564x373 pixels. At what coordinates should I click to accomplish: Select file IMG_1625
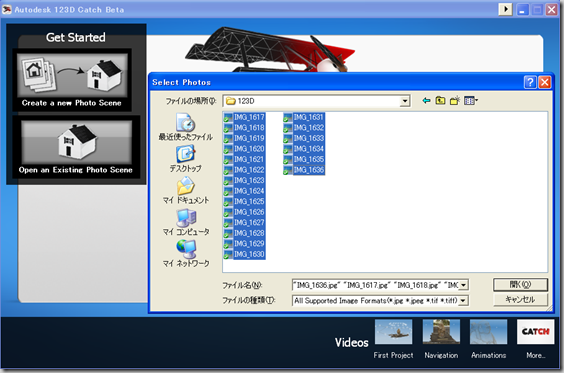pyautogui.click(x=244, y=201)
